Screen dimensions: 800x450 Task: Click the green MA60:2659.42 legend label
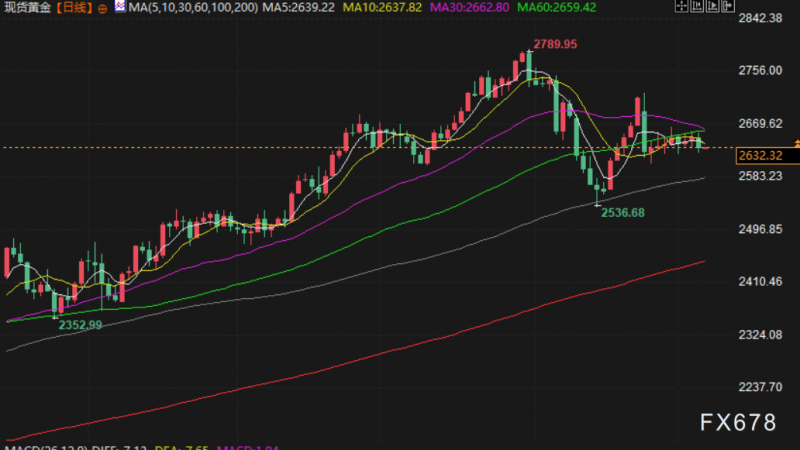(x=557, y=8)
